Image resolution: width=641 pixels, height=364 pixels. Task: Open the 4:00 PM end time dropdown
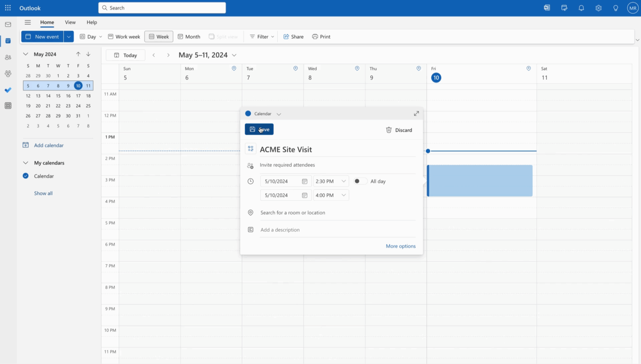click(x=343, y=195)
